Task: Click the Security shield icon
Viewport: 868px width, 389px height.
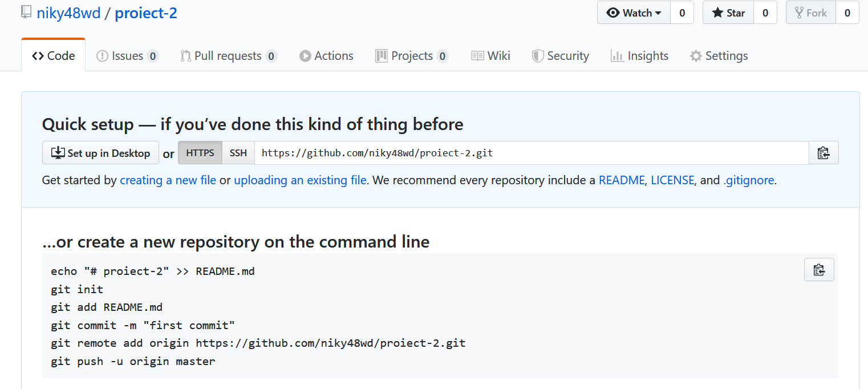Action: [537, 55]
